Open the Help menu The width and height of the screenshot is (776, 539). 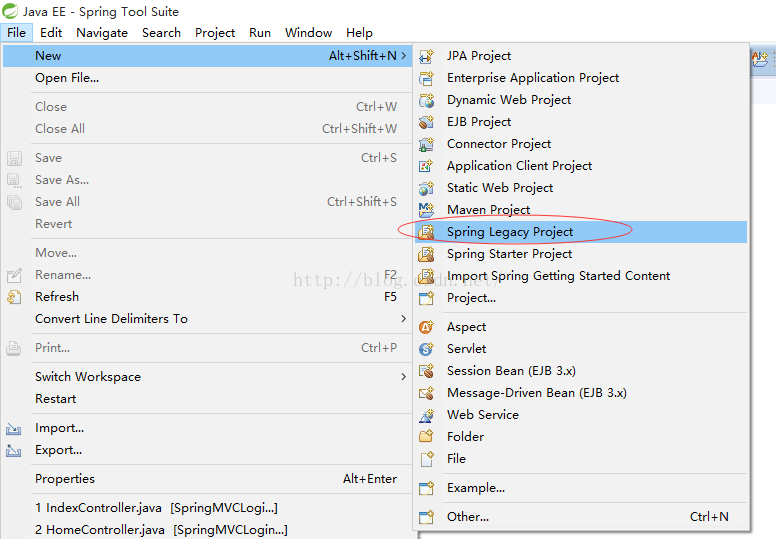[x=359, y=33]
